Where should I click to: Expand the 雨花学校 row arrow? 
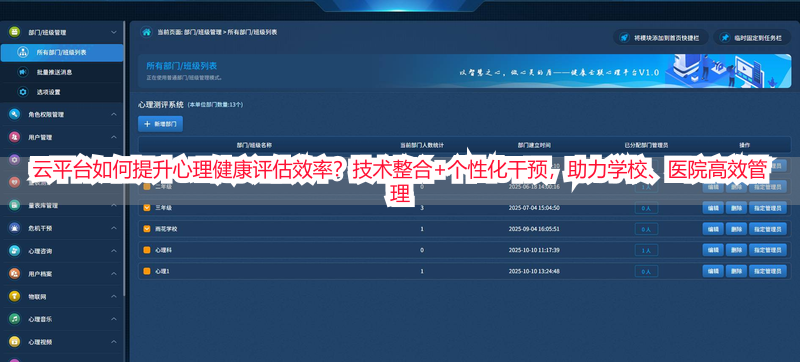pyautogui.click(x=147, y=229)
